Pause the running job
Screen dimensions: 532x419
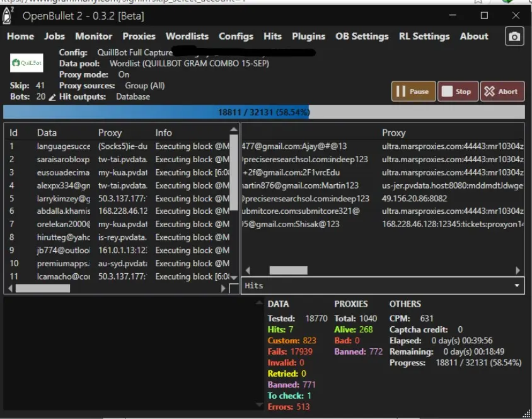(413, 91)
